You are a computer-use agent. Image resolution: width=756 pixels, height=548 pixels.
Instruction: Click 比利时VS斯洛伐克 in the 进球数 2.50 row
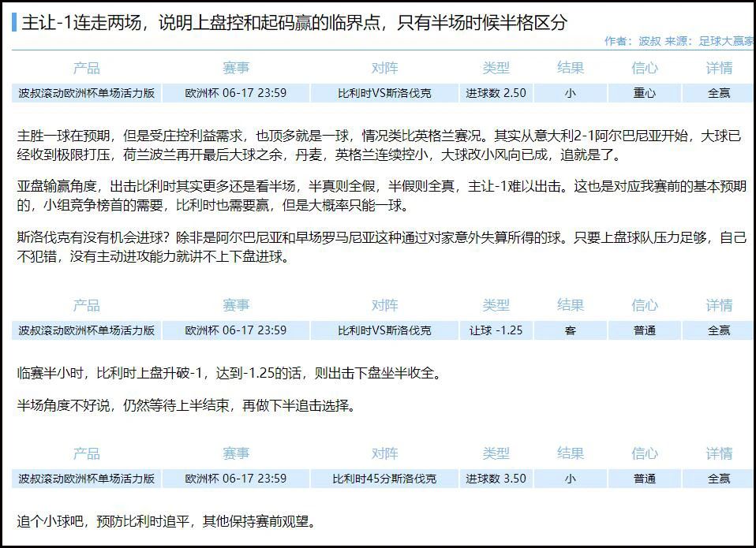click(x=384, y=93)
